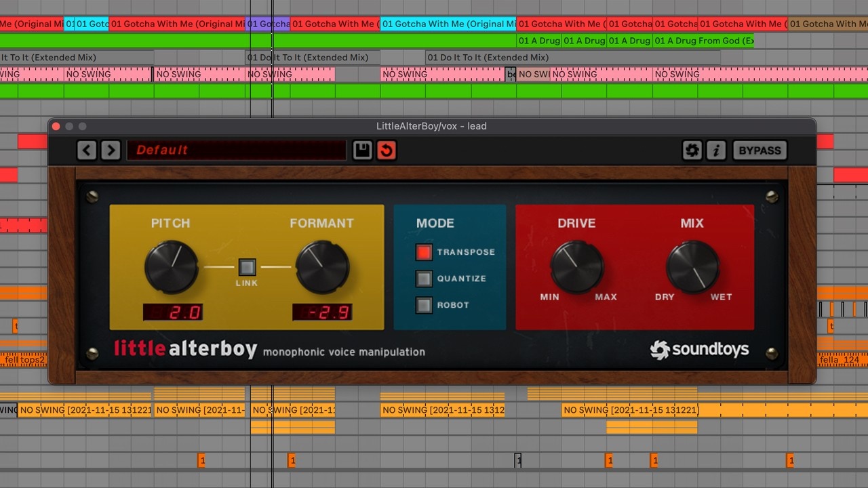Click the pitch value readout 2.0

[x=173, y=312]
